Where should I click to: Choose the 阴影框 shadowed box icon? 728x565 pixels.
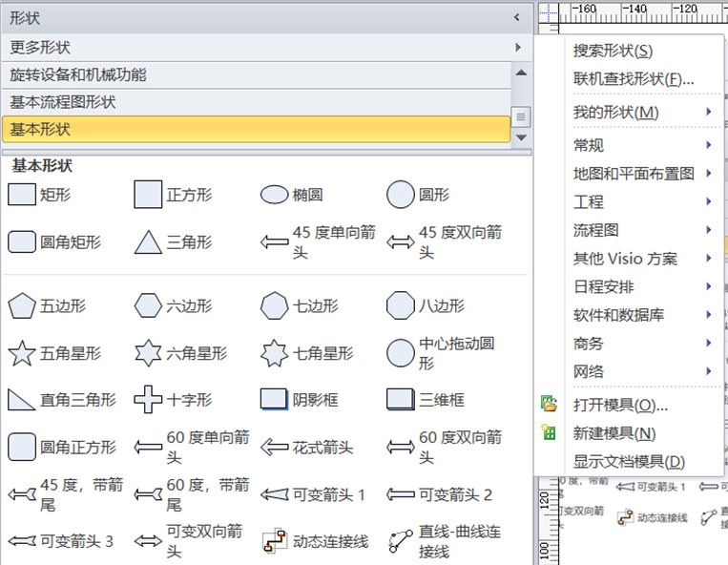pos(275,400)
